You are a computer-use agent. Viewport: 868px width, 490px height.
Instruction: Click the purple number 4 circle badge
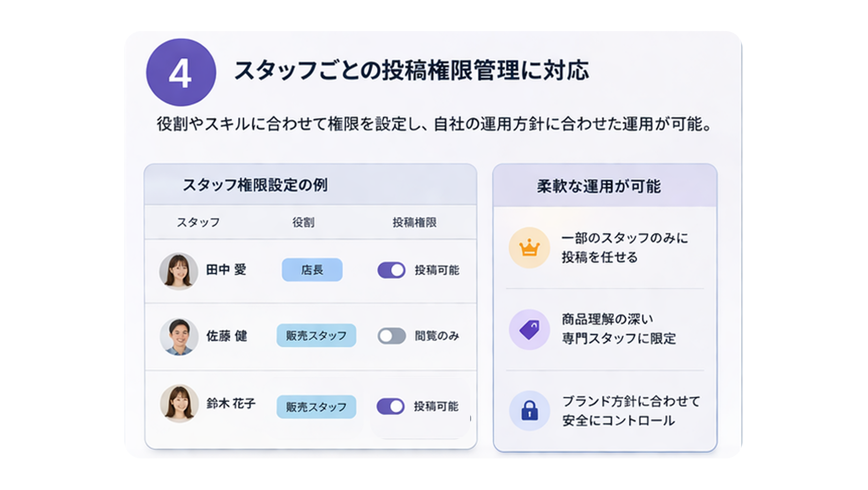[181, 73]
